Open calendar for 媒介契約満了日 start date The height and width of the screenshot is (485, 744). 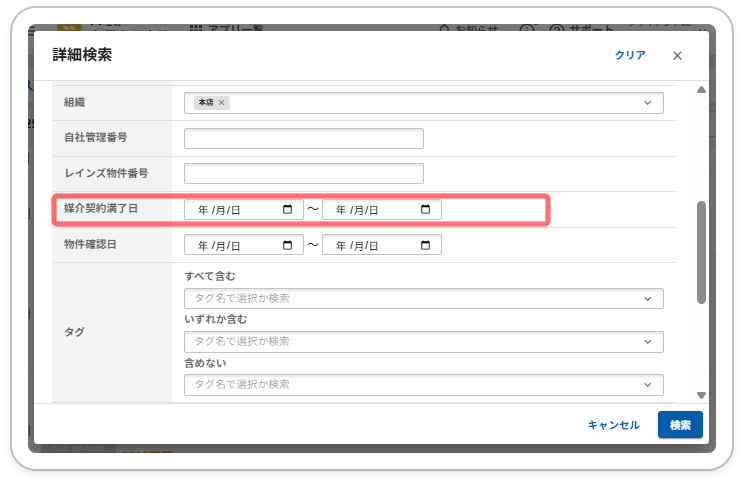[288, 209]
